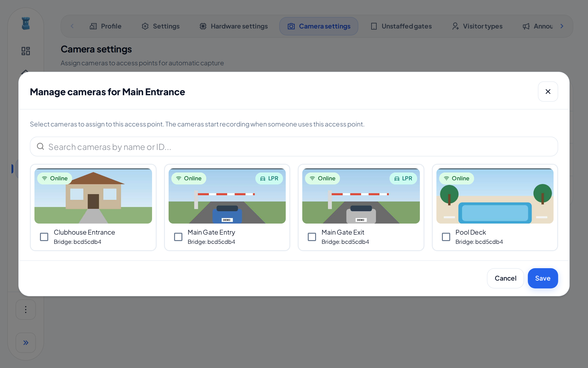This screenshot has height=368, width=588.
Task: Click the Clubhouse Entrance camera name
Action: pos(84,232)
